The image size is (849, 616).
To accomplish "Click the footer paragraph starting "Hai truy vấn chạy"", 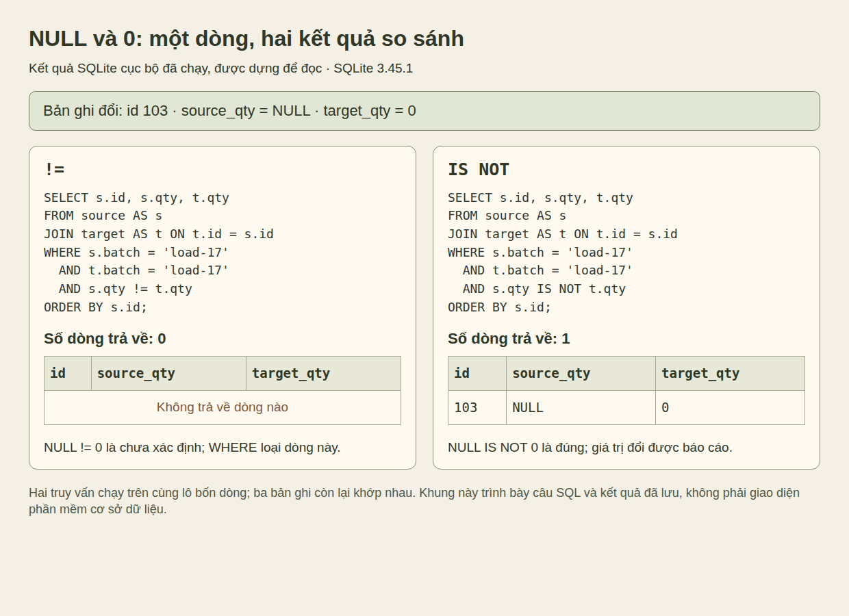I will coord(414,501).
